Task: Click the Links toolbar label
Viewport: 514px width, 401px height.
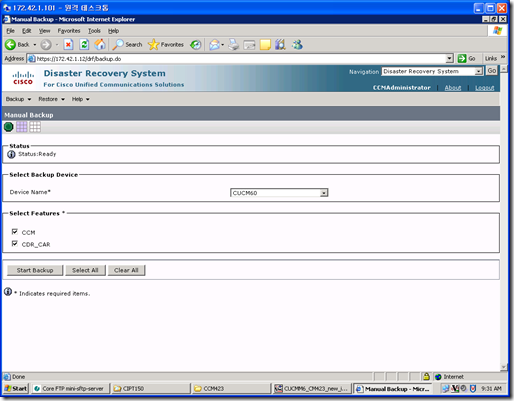Action: tap(491, 59)
